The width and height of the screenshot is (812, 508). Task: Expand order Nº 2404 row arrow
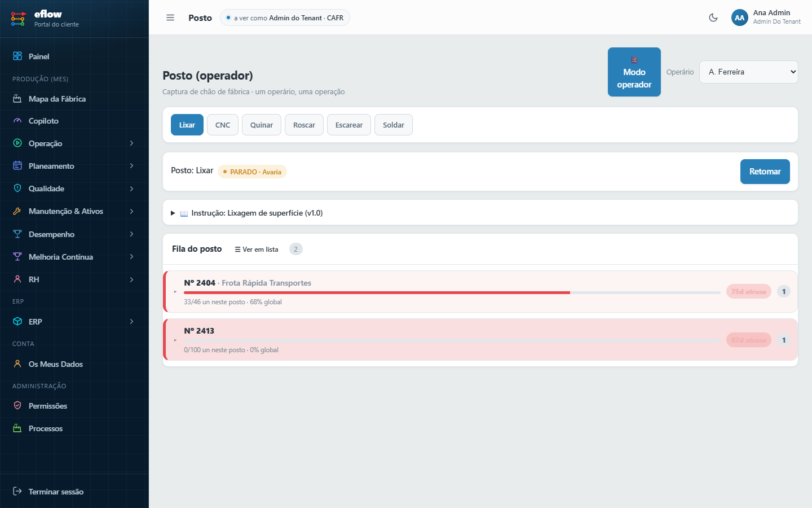[x=175, y=292]
